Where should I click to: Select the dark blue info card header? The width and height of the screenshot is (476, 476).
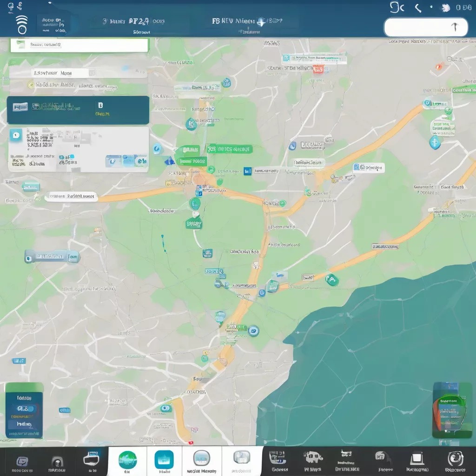(x=78, y=110)
